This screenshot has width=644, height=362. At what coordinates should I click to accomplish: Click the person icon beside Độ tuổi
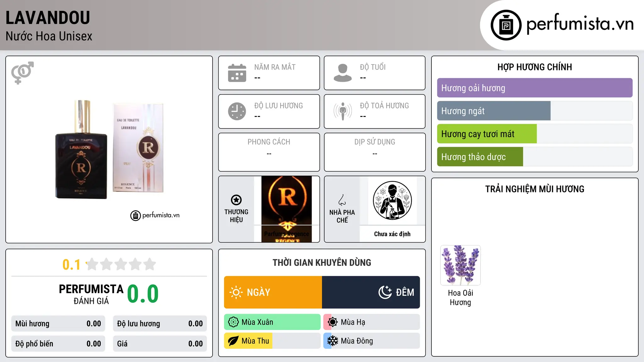click(x=343, y=73)
